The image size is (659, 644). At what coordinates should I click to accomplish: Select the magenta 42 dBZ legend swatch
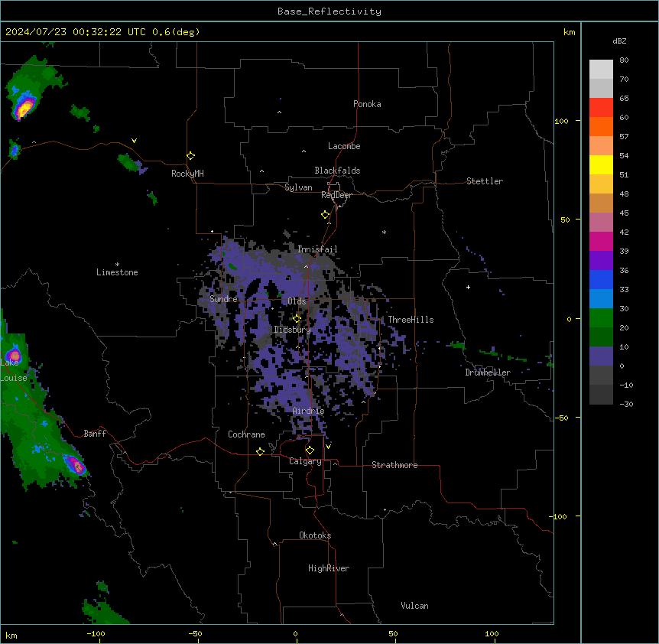[x=601, y=241]
